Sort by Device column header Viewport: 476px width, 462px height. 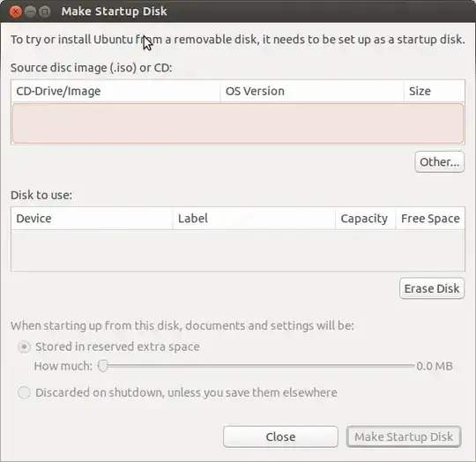click(92, 219)
